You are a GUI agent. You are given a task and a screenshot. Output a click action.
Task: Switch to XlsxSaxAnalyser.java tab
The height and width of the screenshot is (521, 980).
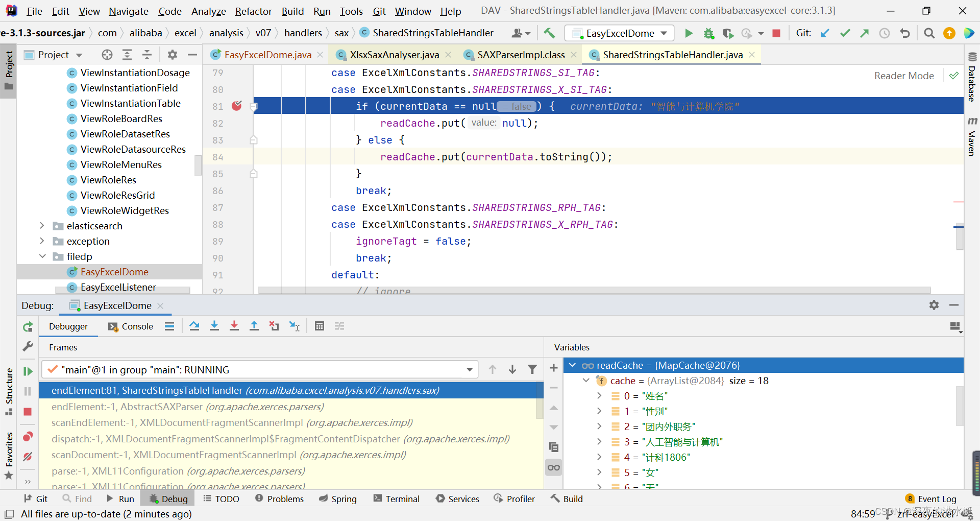click(394, 55)
